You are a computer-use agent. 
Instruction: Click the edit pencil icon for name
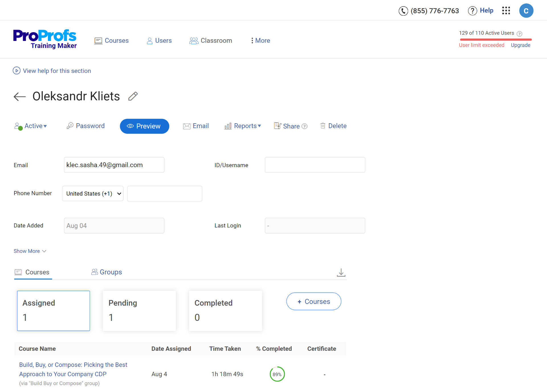point(133,96)
